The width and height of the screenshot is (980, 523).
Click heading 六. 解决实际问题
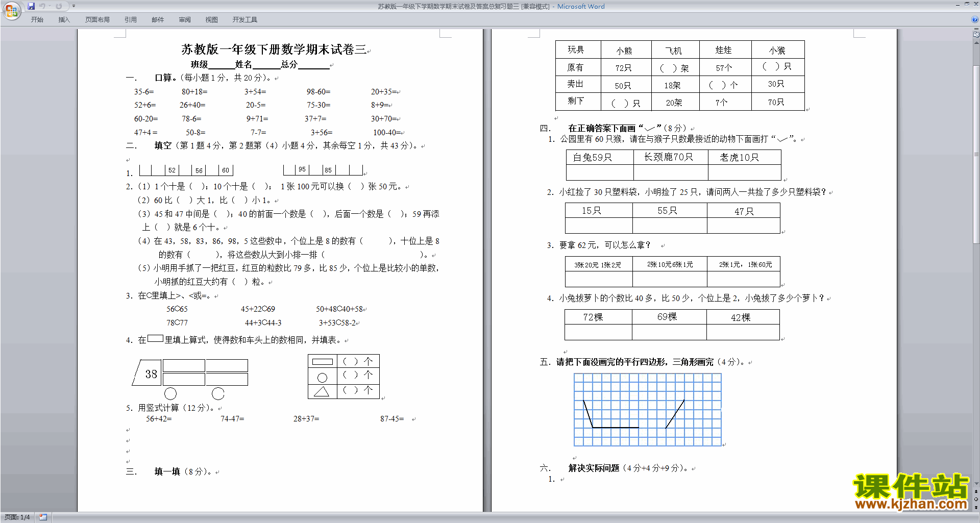coord(614,468)
